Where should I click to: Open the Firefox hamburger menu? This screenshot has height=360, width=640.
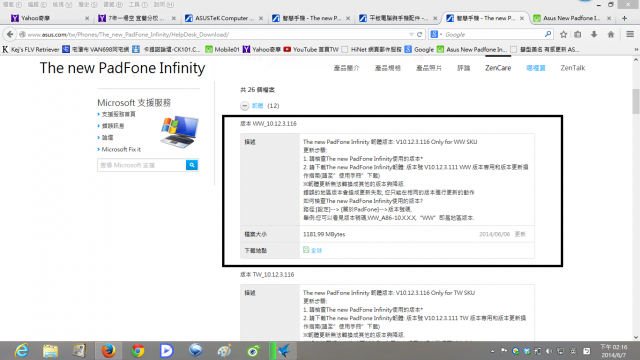point(630,35)
